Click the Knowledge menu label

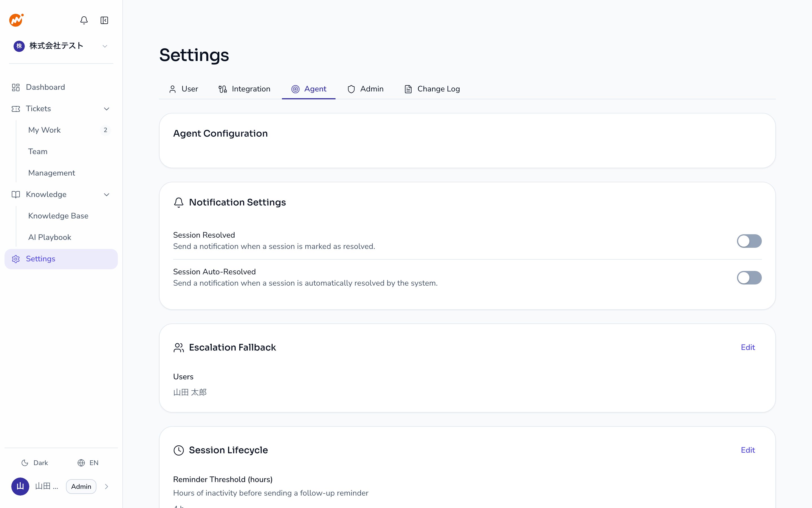click(x=46, y=194)
